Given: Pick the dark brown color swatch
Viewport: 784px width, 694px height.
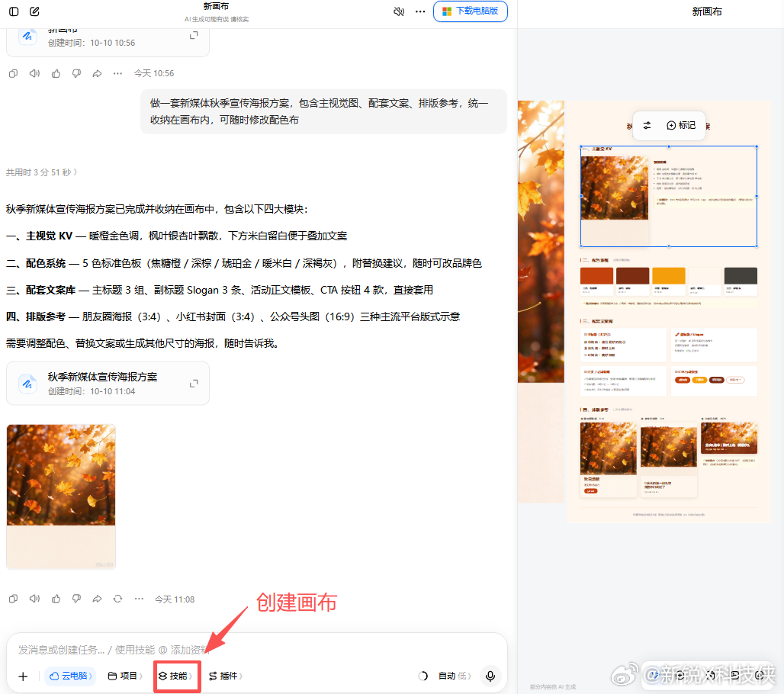Looking at the screenshot, I should pyautogui.click(x=632, y=276).
